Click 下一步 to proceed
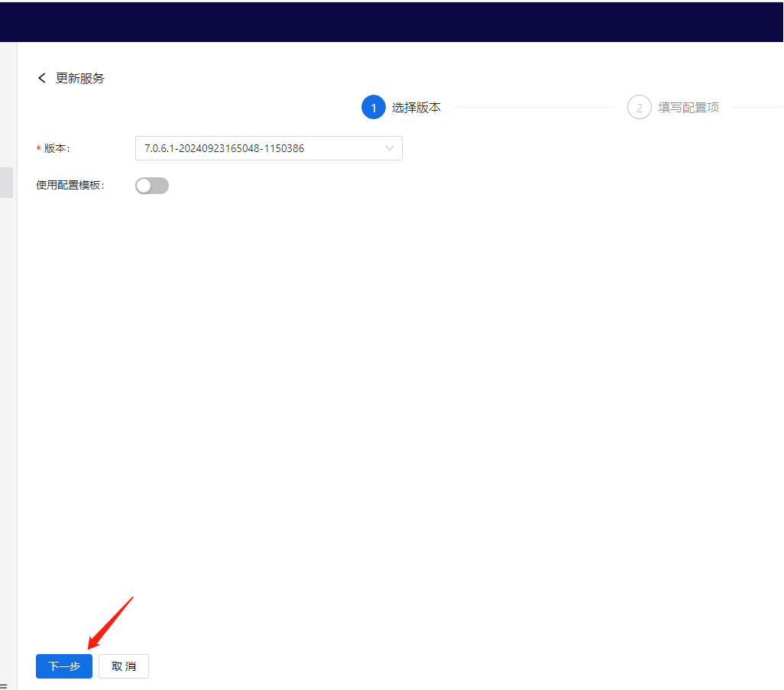The height and width of the screenshot is (690, 784). pyautogui.click(x=63, y=666)
